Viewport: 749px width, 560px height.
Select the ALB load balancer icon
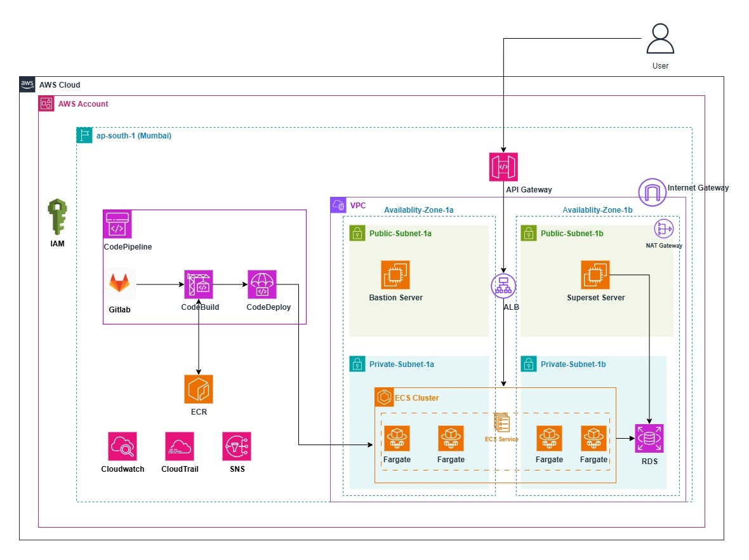point(503,286)
